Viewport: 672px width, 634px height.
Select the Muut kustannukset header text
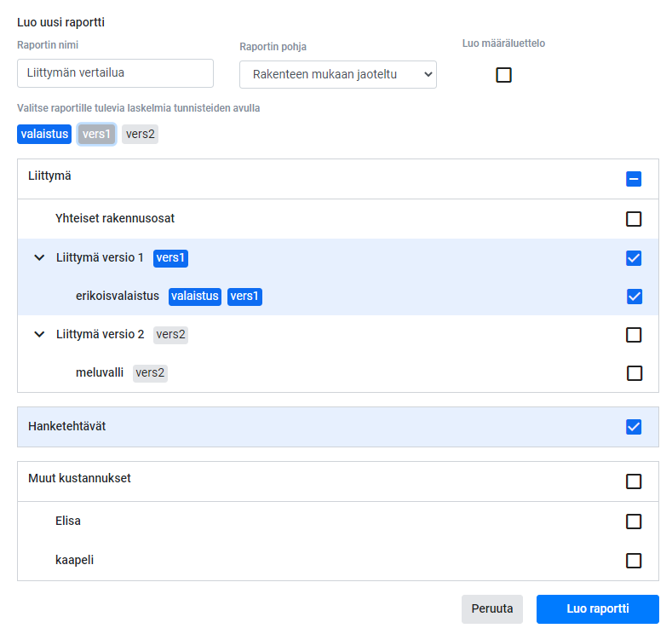click(79, 478)
